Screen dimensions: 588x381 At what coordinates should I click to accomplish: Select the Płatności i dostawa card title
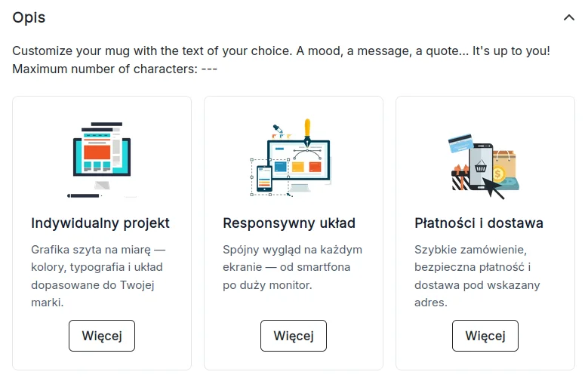pos(479,223)
